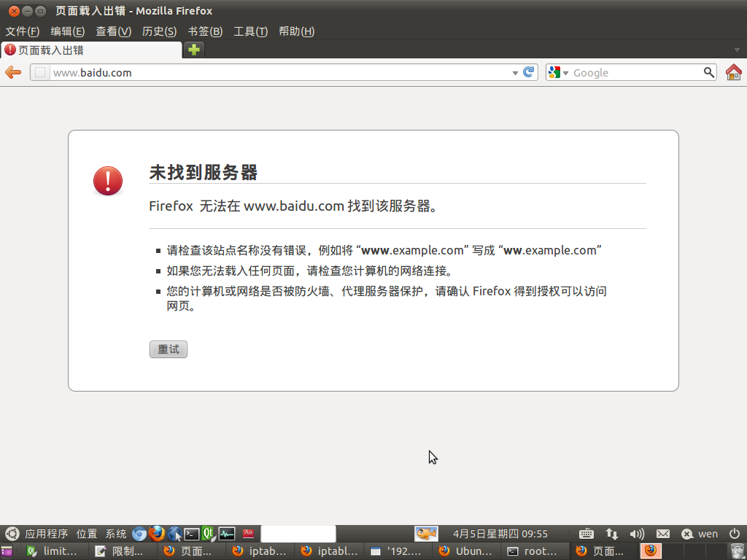Open the trash in the bottom panel

click(737, 551)
